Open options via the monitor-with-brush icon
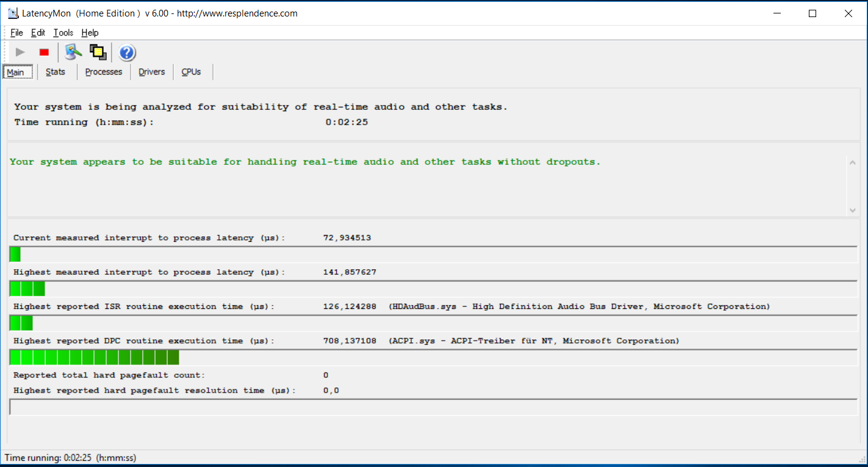The height and width of the screenshot is (467, 868). click(74, 52)
